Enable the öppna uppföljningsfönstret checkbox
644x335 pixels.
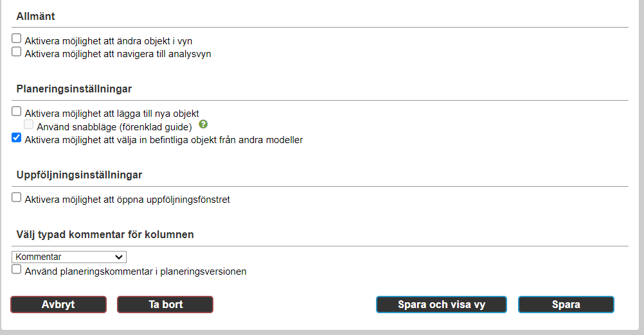click(17, 197)
